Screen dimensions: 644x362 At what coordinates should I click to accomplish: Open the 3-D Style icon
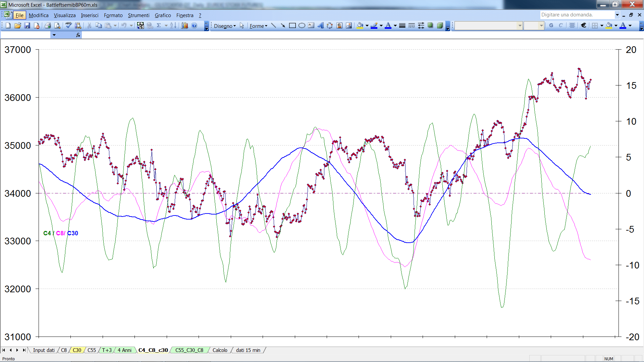coord(440,25)
